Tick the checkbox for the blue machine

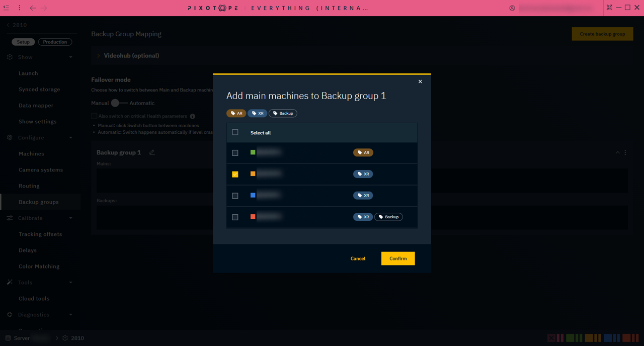(x=235, y=196)
